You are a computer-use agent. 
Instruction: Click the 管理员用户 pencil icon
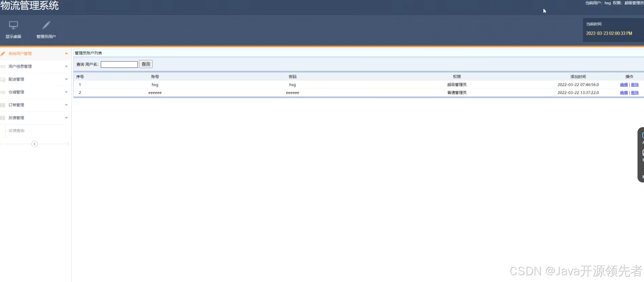46,25
